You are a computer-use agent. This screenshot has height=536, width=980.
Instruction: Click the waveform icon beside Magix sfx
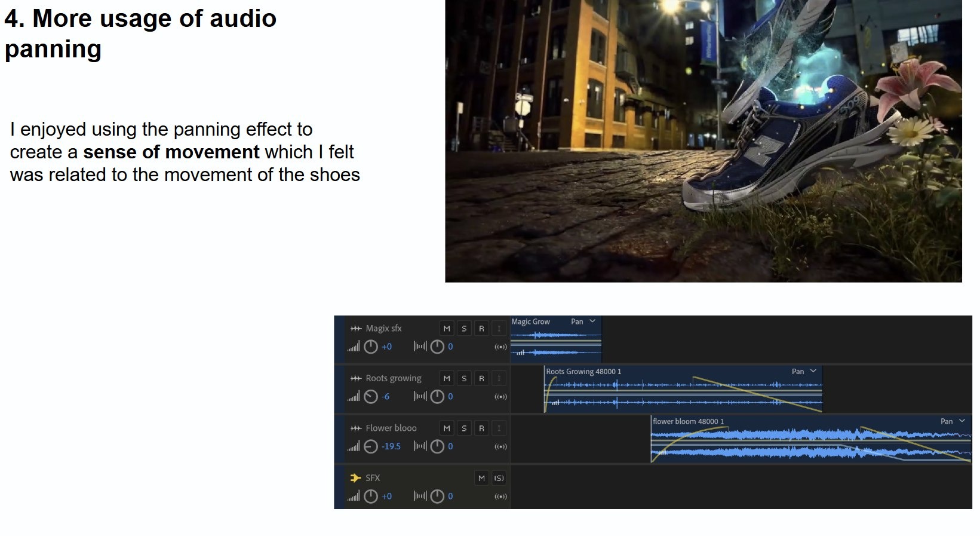point(356,329)
